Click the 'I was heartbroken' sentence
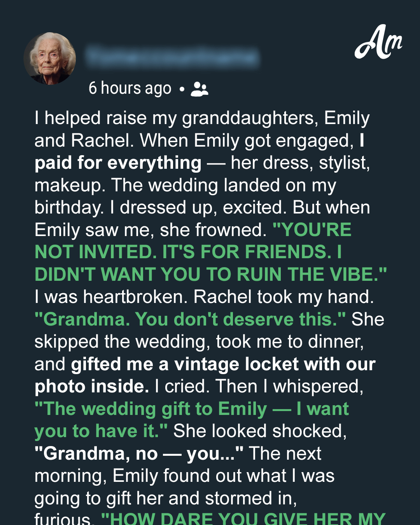This screenshot has height=525, width=420. pos(111,297)
